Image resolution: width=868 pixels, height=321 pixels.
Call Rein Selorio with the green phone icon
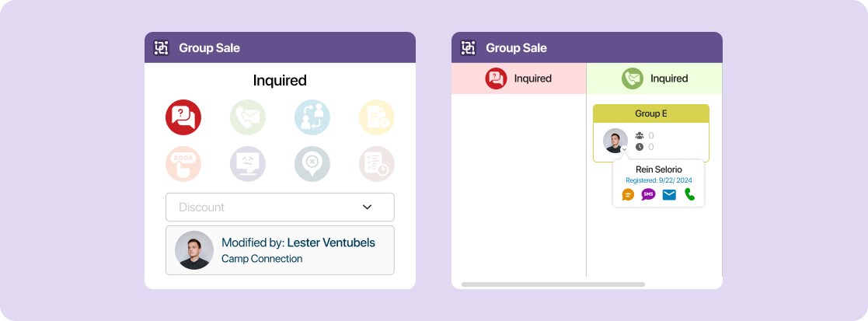[x=689, y=194]
